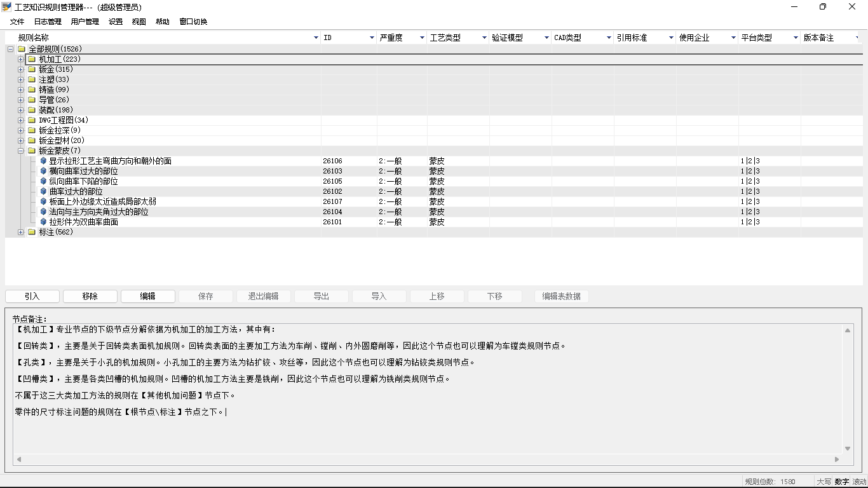Open the 帮助 menu
This screenshot has width=868, height=488.
(161, 21)
